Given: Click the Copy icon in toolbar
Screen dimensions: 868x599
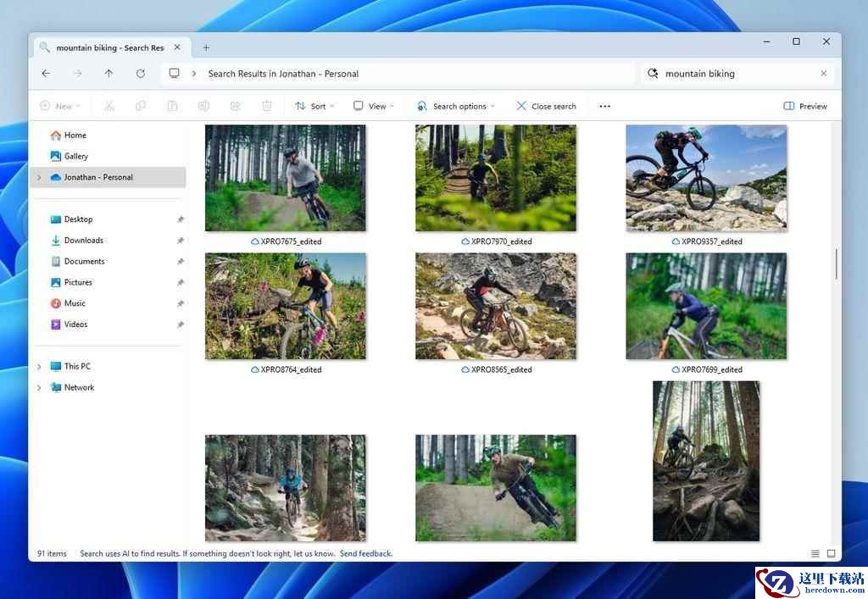Looking at the screenshot, I should coord(141,106).
